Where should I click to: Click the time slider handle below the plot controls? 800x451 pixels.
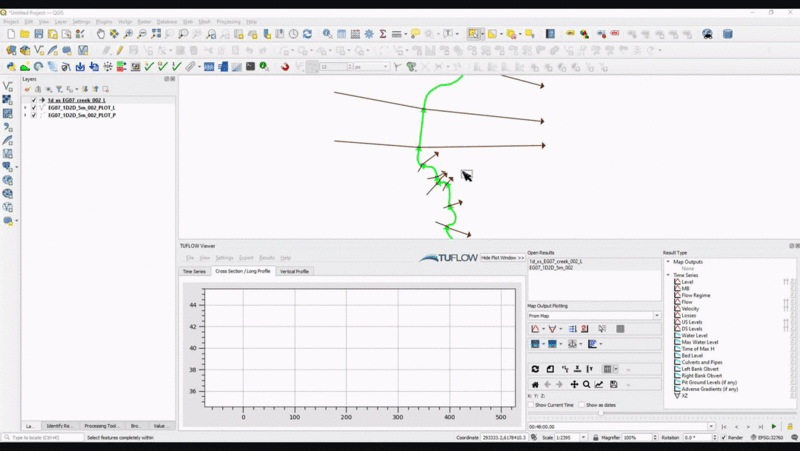pyautogui.click(x=600, y=413)
